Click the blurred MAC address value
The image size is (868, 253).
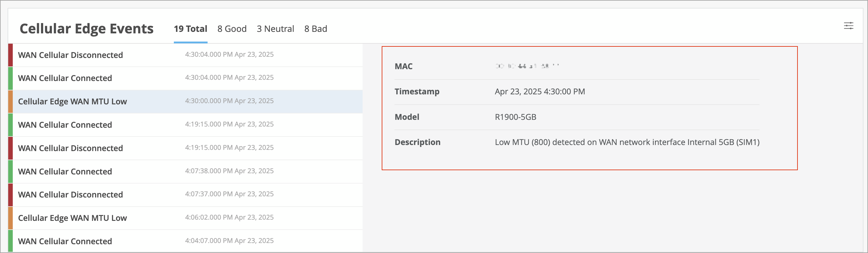[x=527, y=66]
